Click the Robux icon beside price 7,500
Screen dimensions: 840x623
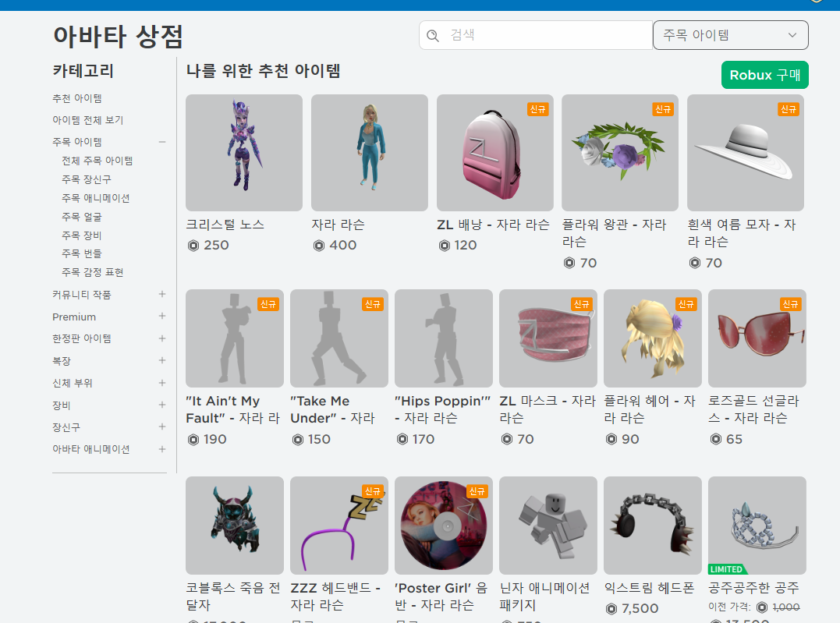[x=611, y=608]
